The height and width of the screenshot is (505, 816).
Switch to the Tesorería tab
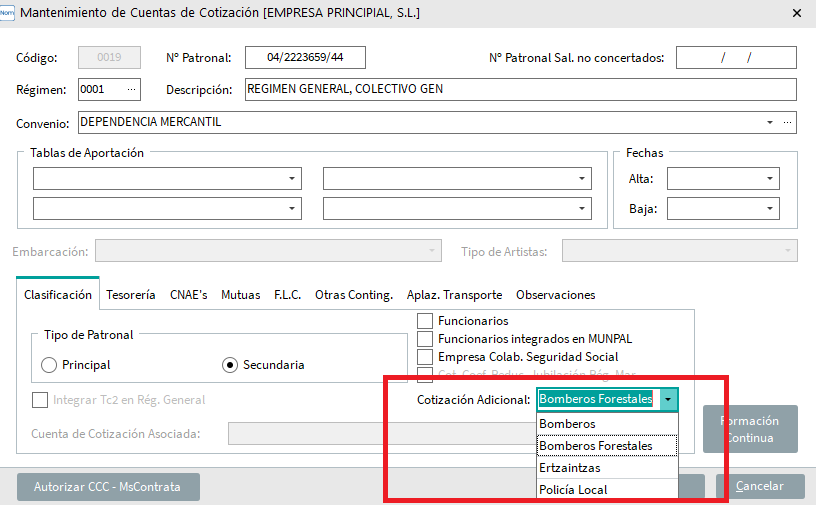tap(131, 295)
